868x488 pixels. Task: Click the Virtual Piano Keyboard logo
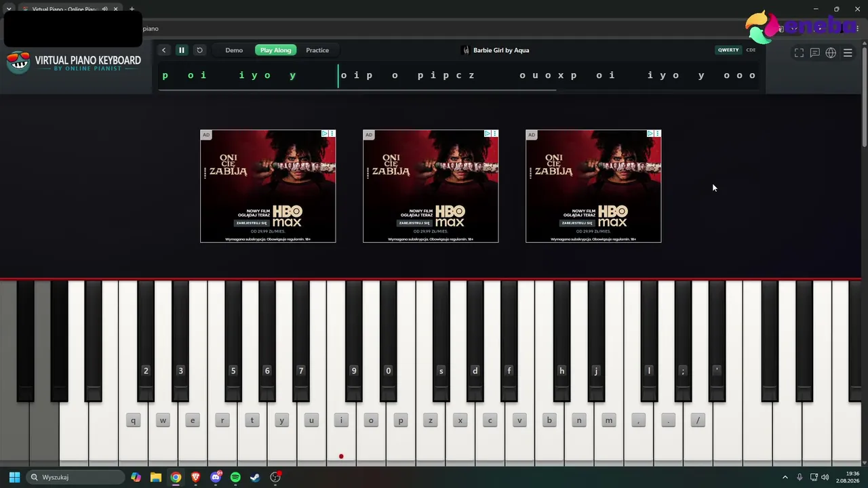point(74,62)
